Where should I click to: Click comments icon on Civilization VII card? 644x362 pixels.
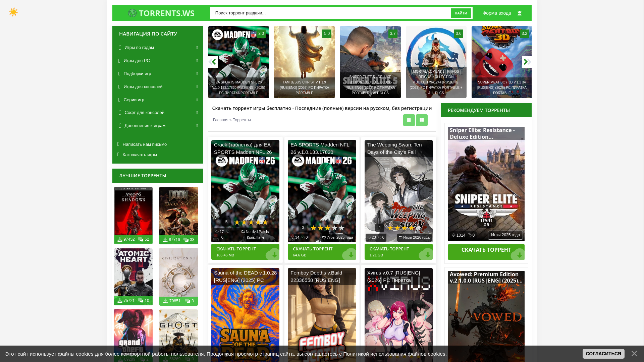188,301
